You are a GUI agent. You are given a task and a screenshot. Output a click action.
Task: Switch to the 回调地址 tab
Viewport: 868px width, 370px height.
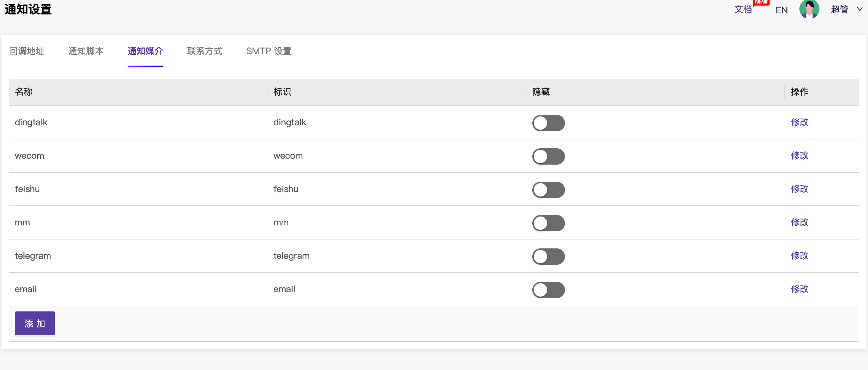pyautogui.click(x=26, y=52)
